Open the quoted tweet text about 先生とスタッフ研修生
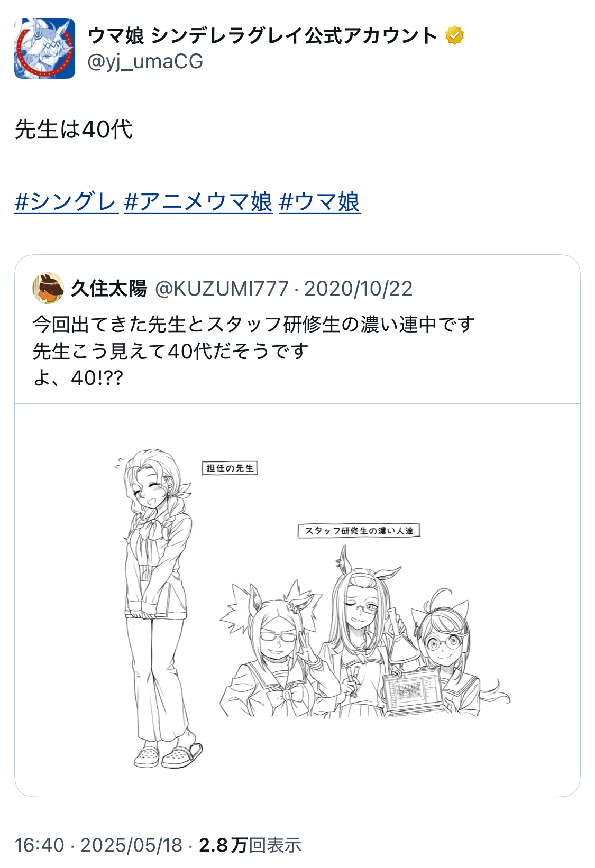Viewport: 595px width, 868px height. click(254, 350)
